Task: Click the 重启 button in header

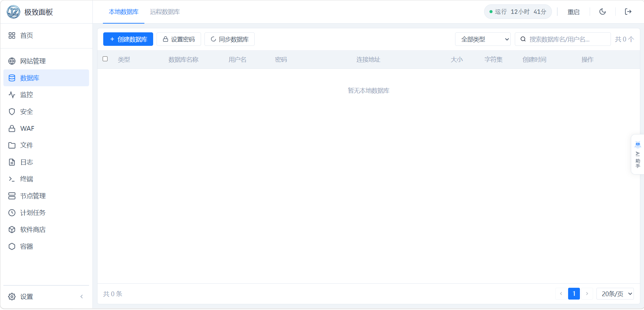Action: (573, 12)
